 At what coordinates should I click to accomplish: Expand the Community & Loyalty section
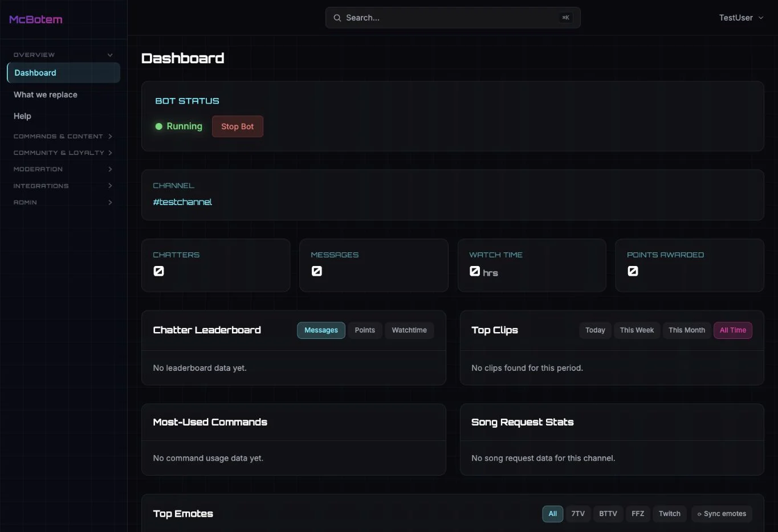(x=63, y=153)
